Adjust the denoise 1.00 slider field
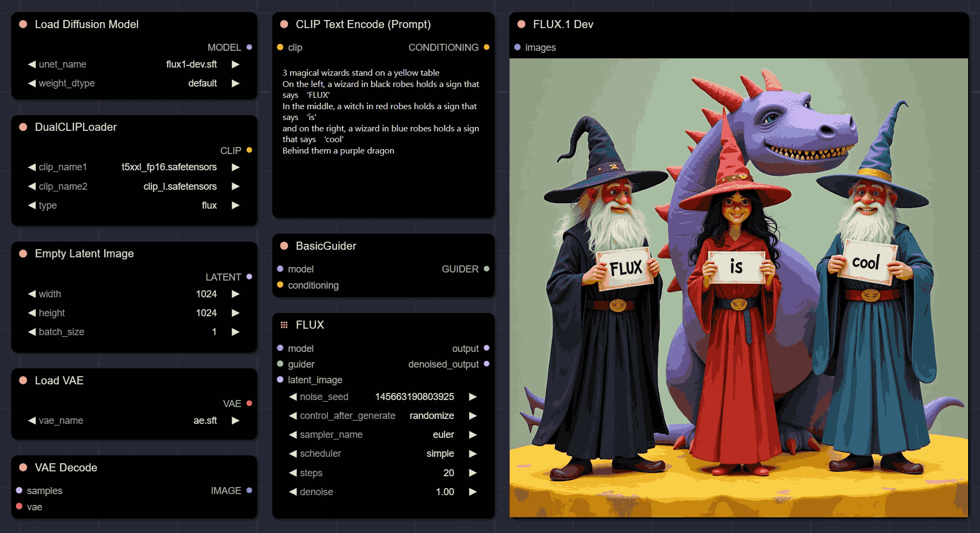 [382, 492]
